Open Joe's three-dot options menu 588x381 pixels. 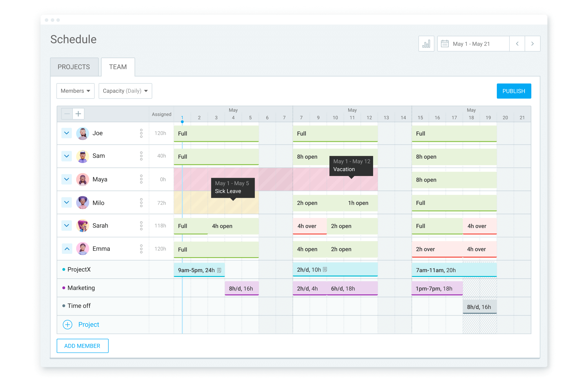(x=141, y=133)
